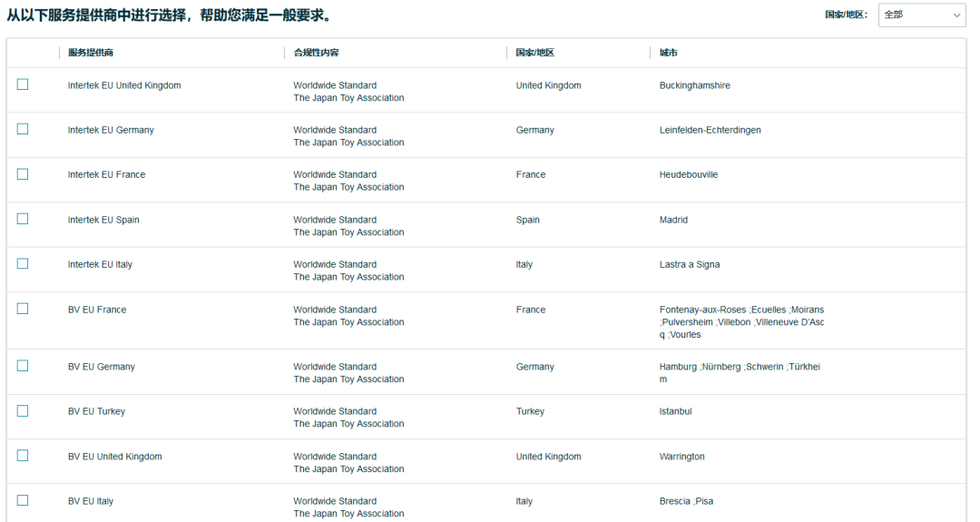Click the Istanbul city cell
This screenshot has height=522, width=980.
point(675,411)
